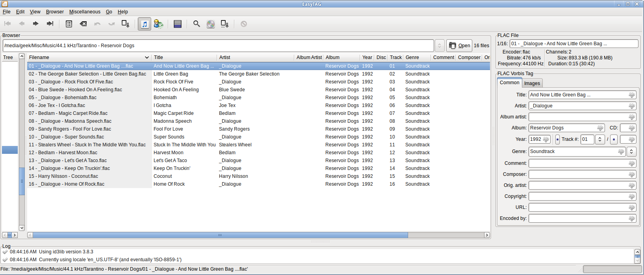
Task: Apply Year icon inside the Year field
Action: tap(546, 139)
